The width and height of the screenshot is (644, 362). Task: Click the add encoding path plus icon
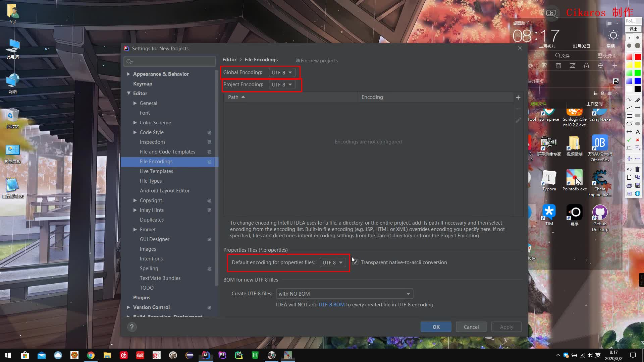pyautogui.click(x=518, y=98)
